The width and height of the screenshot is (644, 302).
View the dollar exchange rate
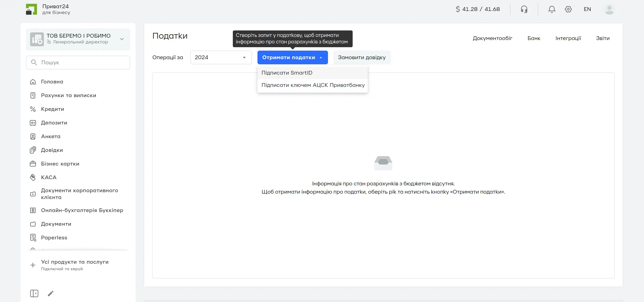click(478, 9)
